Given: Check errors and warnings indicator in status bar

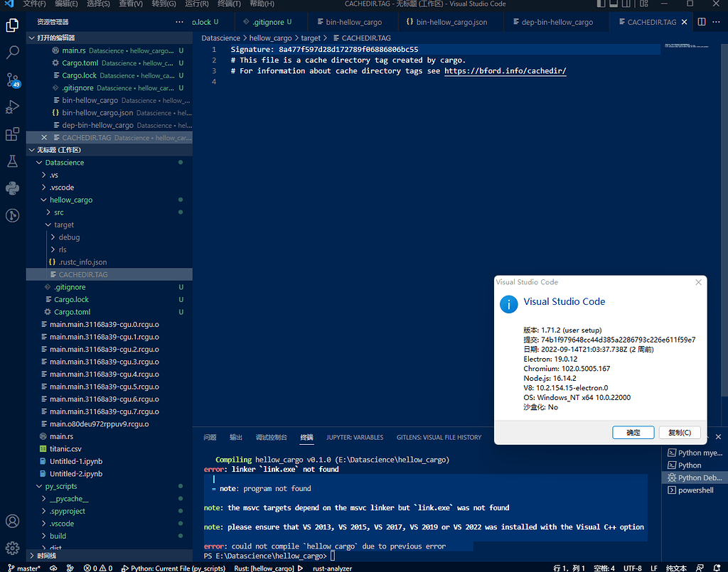Looking at the screenshot, I should (96, 568).
